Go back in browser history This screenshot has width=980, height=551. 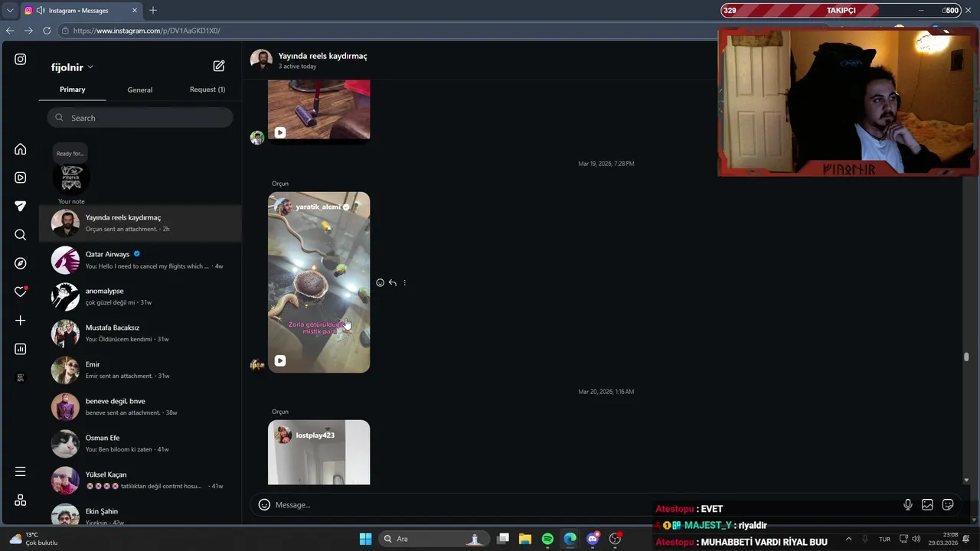[x=10, y=31]
